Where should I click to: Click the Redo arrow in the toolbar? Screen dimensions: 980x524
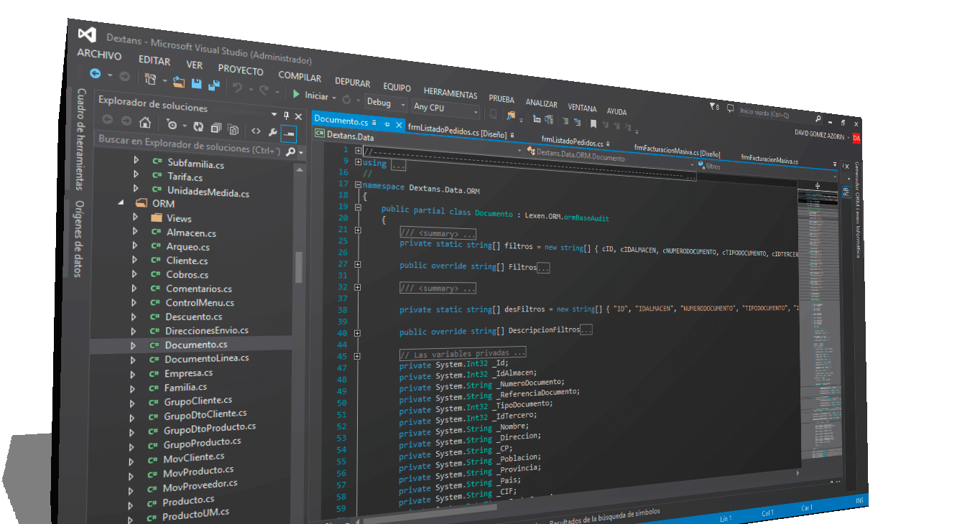pos(264,90)
